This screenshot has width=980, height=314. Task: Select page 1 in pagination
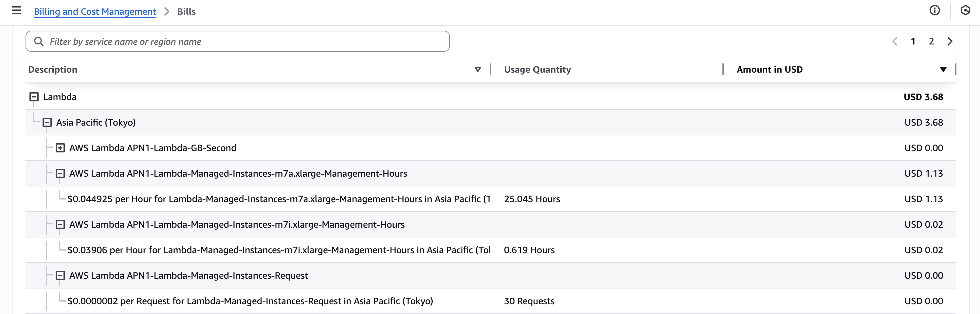pyautogui.click(x=913, y=42)
